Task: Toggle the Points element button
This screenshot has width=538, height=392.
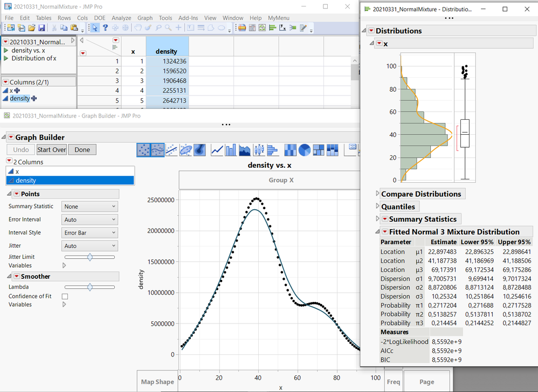Action: 143,149
